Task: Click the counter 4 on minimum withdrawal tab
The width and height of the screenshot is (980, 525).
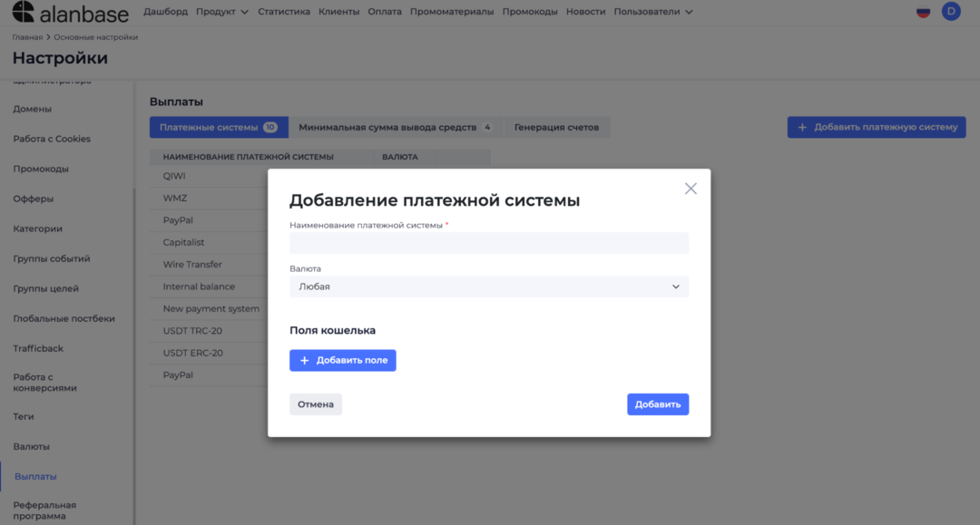Action: click(x=487, y=127)
